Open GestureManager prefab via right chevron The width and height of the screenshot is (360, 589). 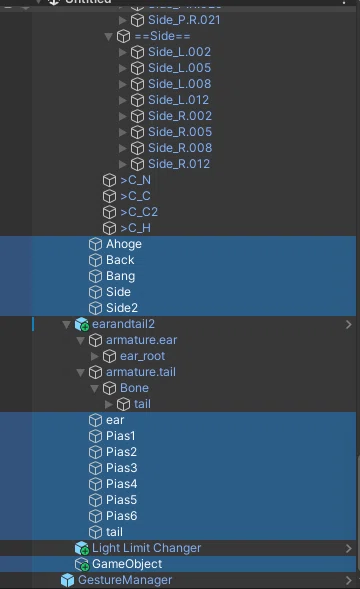coord(349,580)
